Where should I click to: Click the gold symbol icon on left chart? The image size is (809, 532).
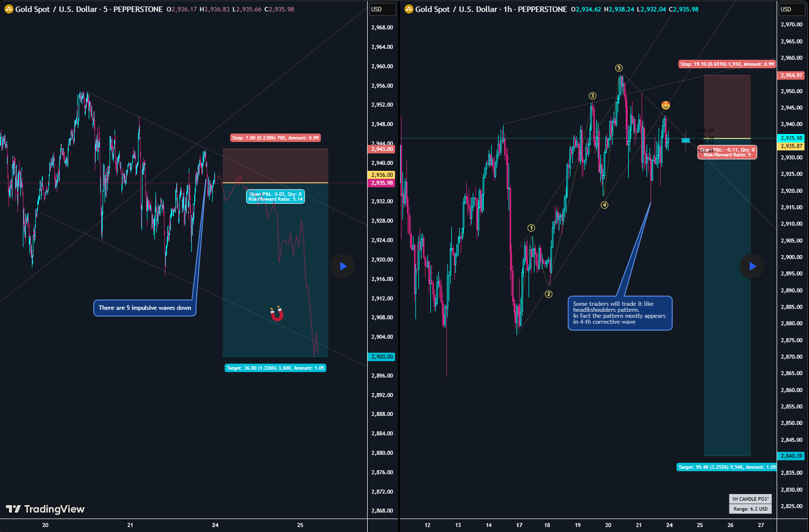(x=8, y=9)
